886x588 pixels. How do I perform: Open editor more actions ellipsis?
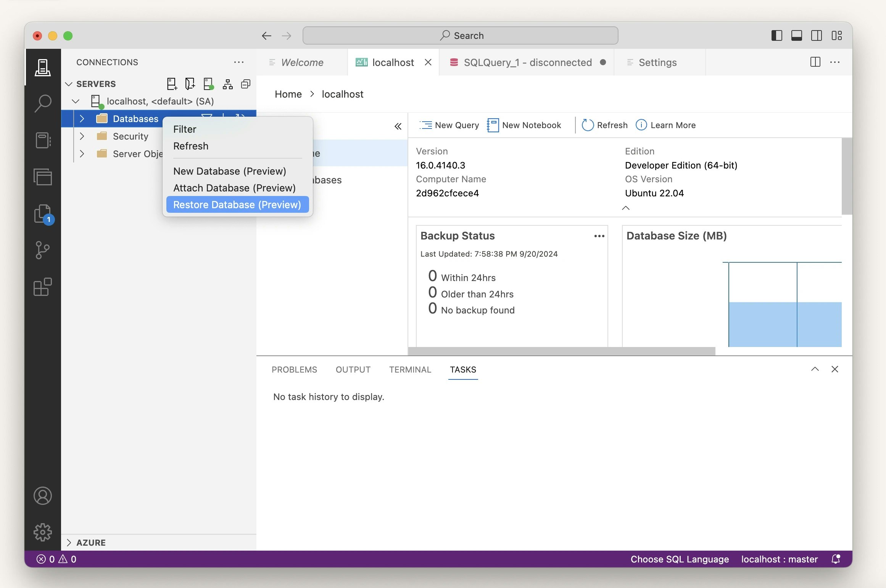835,62
